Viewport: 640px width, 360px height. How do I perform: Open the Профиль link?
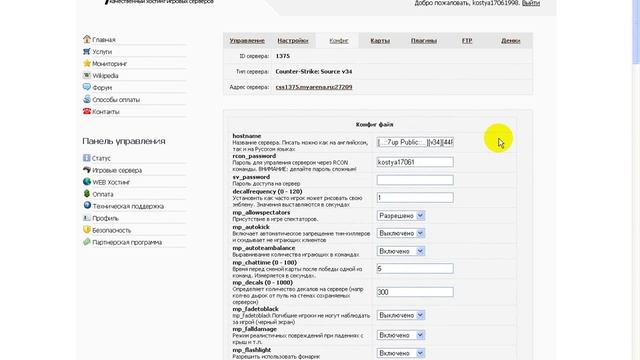(x=105, y=218)
